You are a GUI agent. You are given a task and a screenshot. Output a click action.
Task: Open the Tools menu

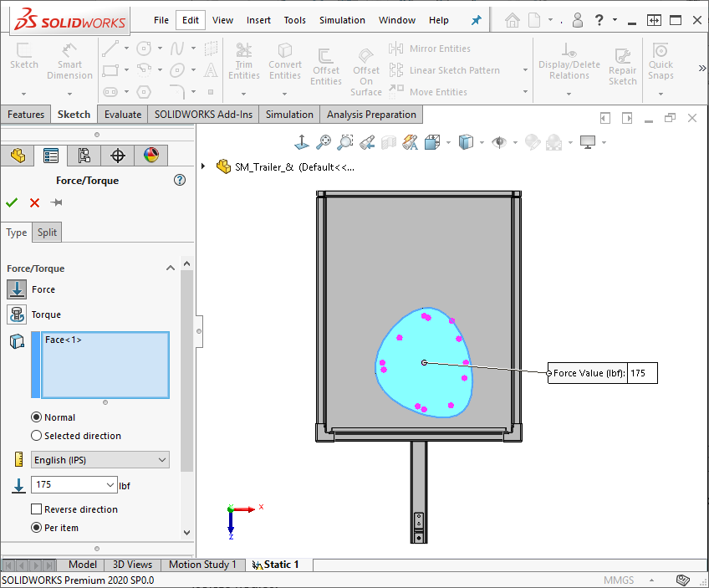click(295, 20)
